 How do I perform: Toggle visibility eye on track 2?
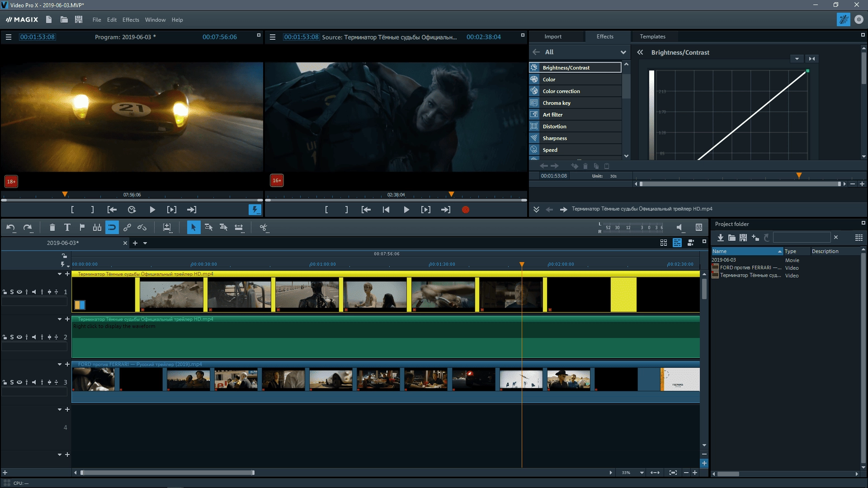click(19, 337)
